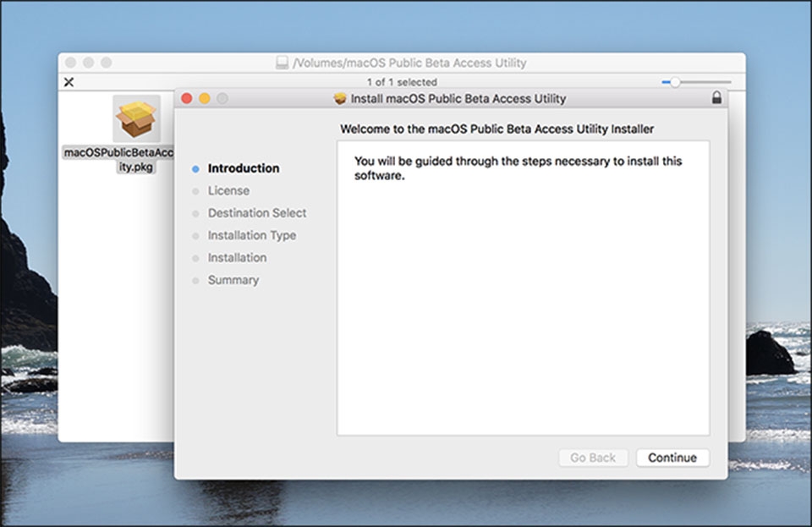
Task: Select the License step in sidebar
Action: point(228,190)
